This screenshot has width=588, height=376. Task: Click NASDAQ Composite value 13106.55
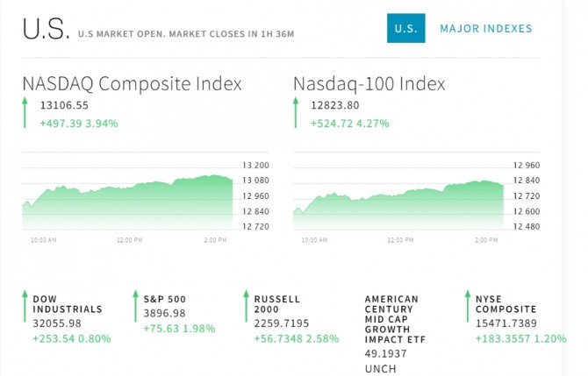point(64,105)
